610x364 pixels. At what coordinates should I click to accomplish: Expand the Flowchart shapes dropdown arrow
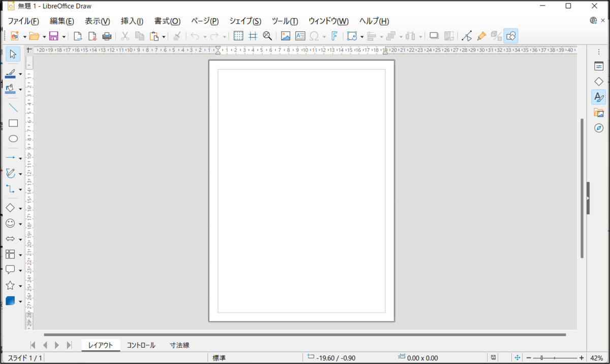point(20,254)
